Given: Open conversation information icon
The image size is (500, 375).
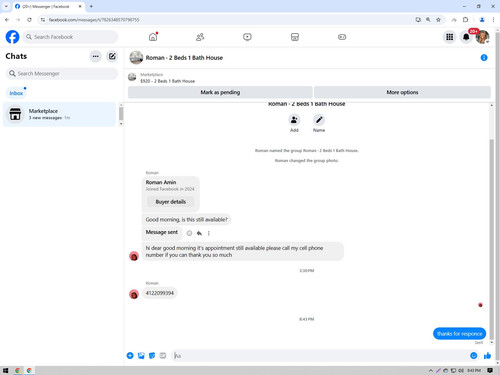Looking at the screenshot, I should coord(484,58).
